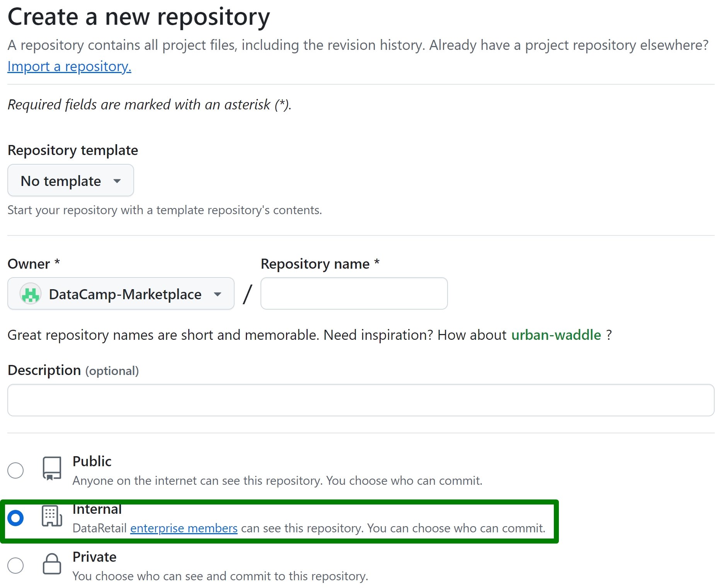This screenshot has width=715, height=588.
Task: Click the Public visibility label
Action: [x=92, y=461]
